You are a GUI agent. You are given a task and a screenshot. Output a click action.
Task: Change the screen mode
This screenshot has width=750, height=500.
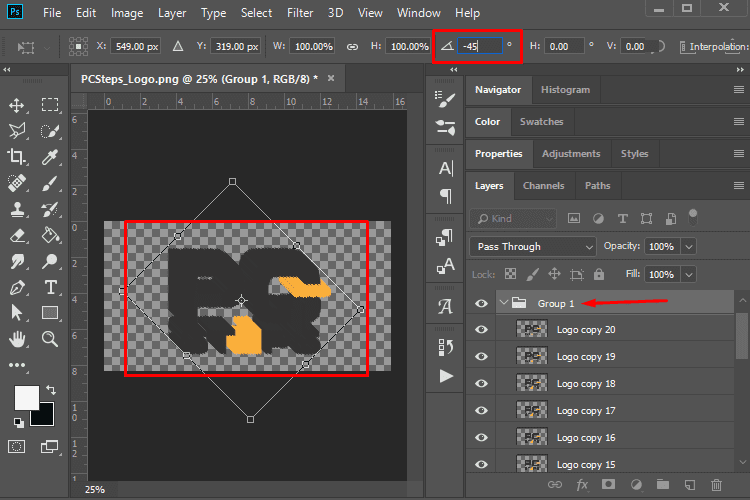coord(50,447)
